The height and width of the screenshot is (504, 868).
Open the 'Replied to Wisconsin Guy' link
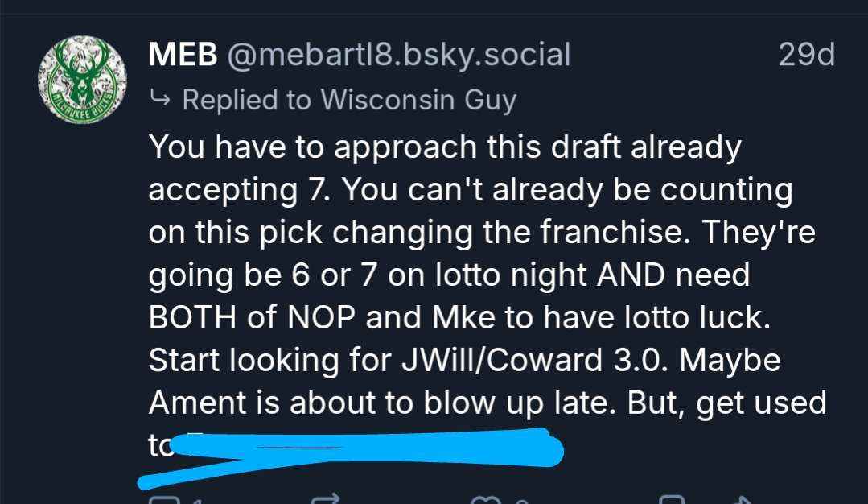pos(348,100)
